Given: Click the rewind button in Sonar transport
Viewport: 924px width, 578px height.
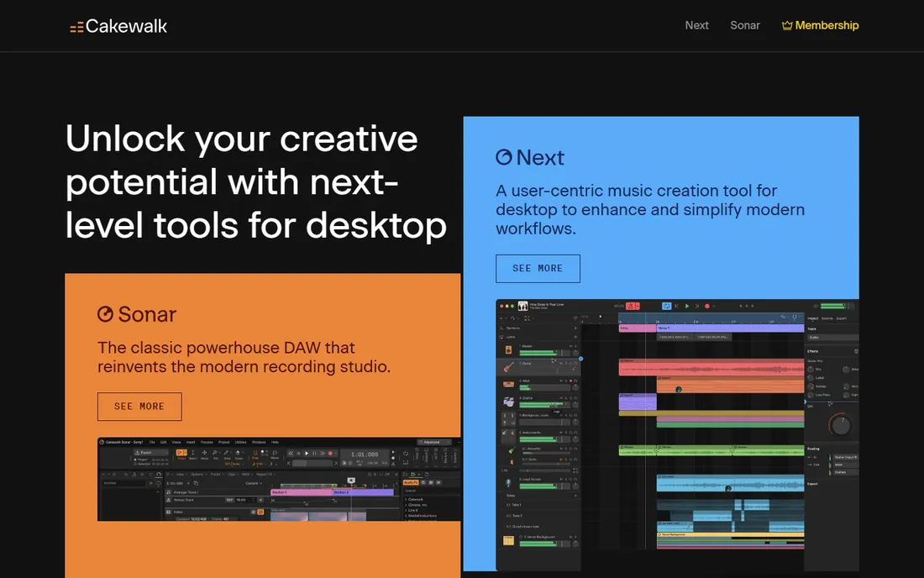Looking at the screenshot, I should point(291,453).
